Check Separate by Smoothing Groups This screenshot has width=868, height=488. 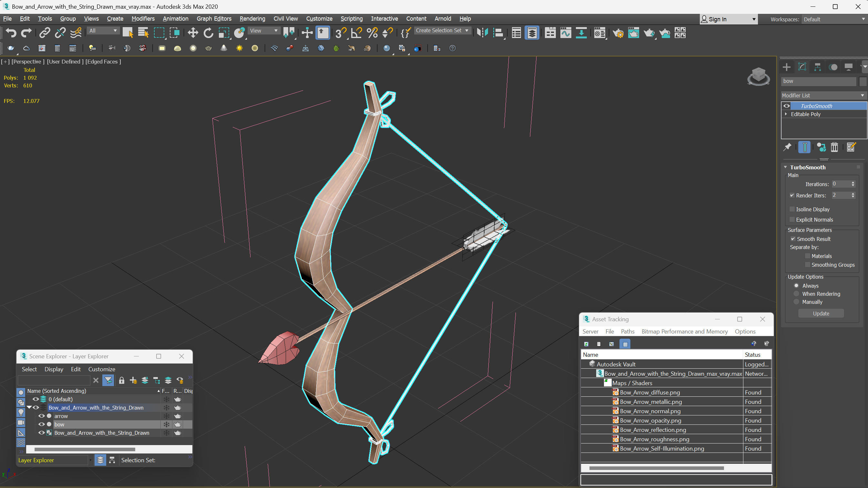pyautogui.click(x=807, y=265)
